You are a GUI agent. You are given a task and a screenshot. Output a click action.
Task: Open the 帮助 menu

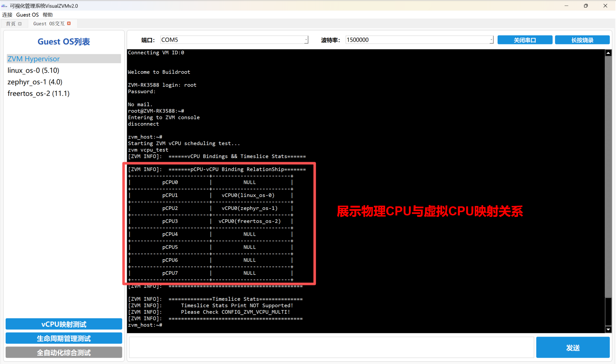pos(48,15)
